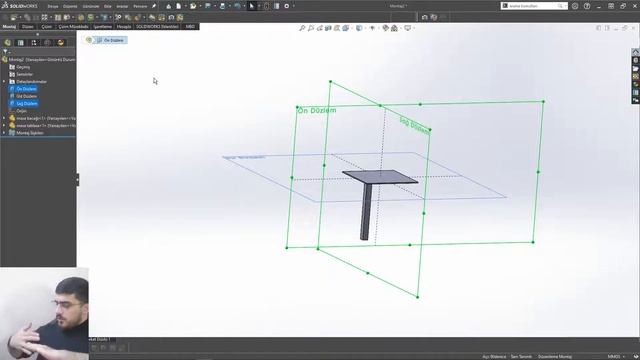Click the Help question mark icon
The image size is (640, 360).
[x=587, y=6]
